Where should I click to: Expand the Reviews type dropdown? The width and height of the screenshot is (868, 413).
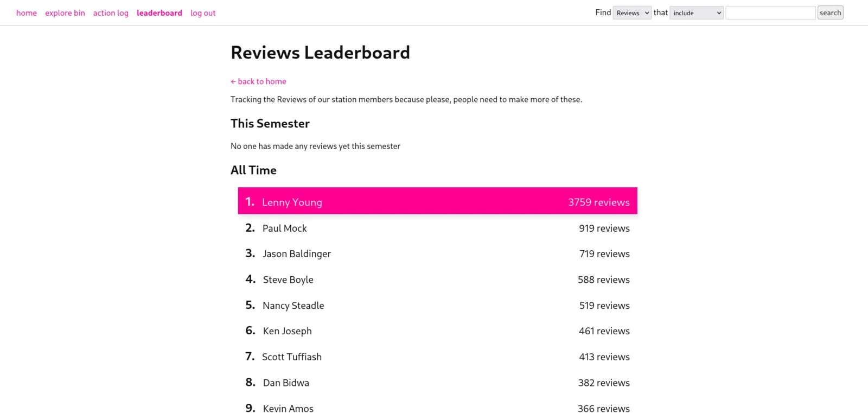(632, 13)
